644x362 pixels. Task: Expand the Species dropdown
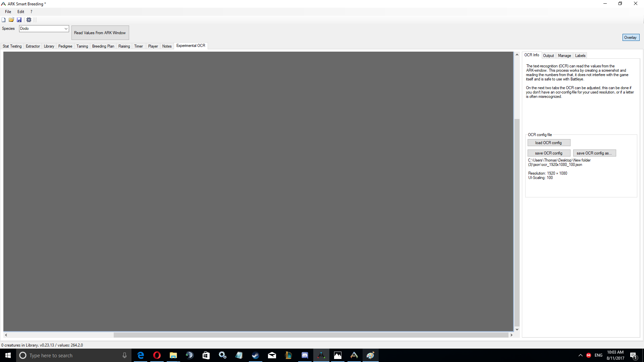point(66,28)
